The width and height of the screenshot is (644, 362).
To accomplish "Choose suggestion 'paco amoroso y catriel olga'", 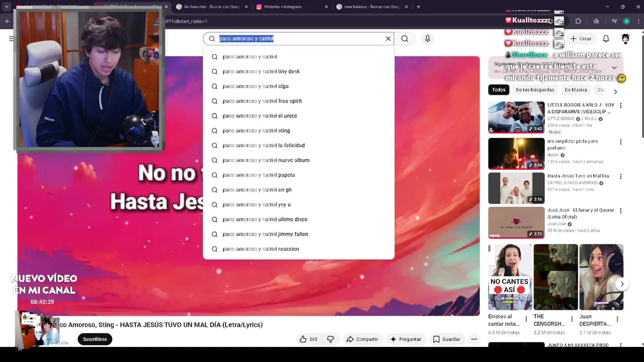I will 298,86.
